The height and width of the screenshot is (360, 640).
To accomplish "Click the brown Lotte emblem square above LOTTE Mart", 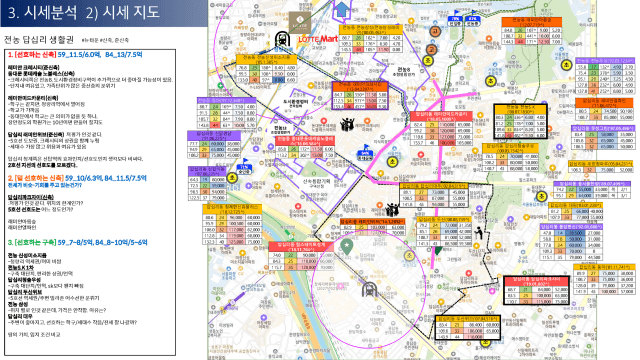I will pyautogui.click(x=300, y=23).
